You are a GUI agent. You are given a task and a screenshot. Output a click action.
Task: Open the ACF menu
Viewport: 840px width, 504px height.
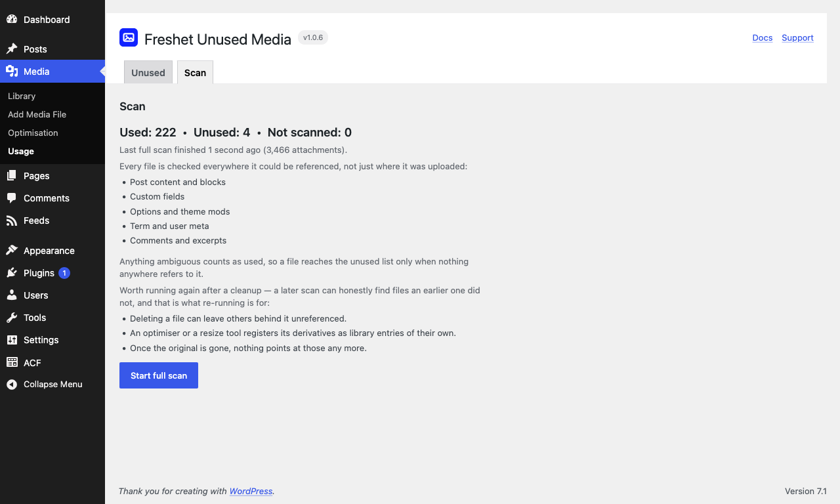pos(52,362)
